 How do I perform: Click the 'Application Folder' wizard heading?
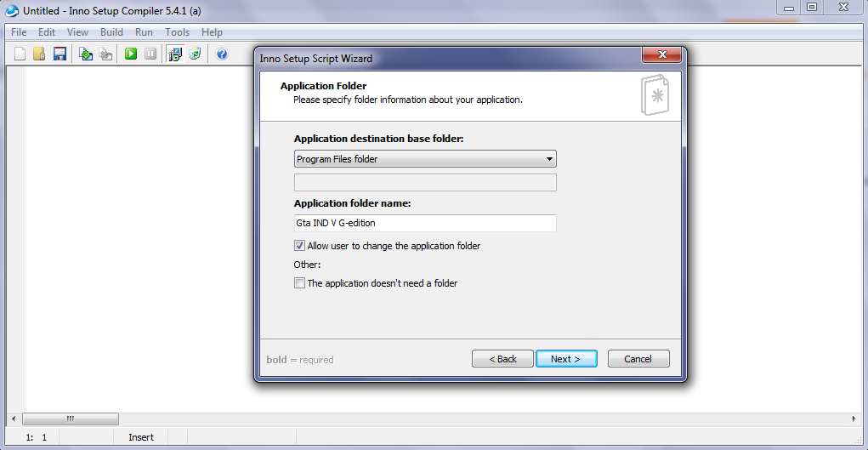[x=324, y=86]
